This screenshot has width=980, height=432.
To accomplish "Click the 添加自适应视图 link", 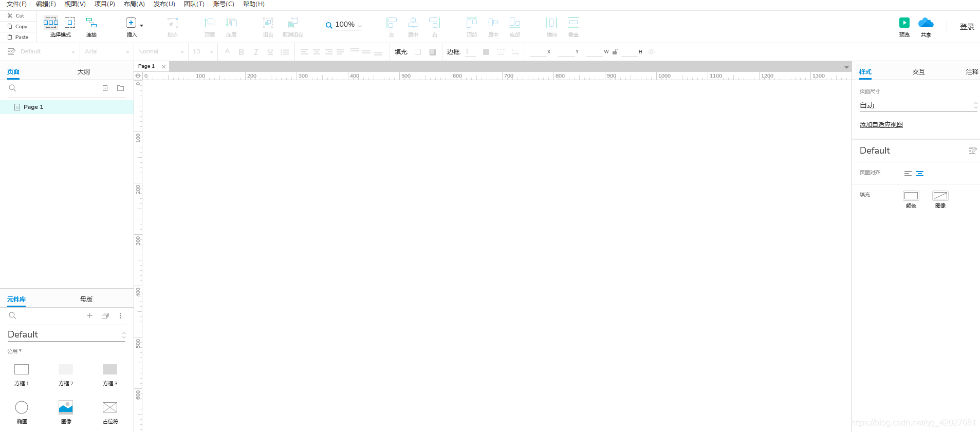I will (x=881, y=125).
